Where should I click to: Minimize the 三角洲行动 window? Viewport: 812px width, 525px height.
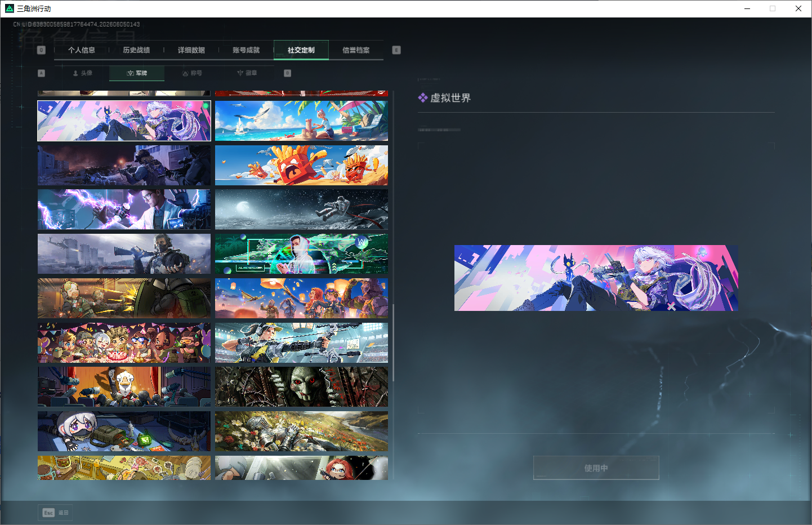point(747,8)
